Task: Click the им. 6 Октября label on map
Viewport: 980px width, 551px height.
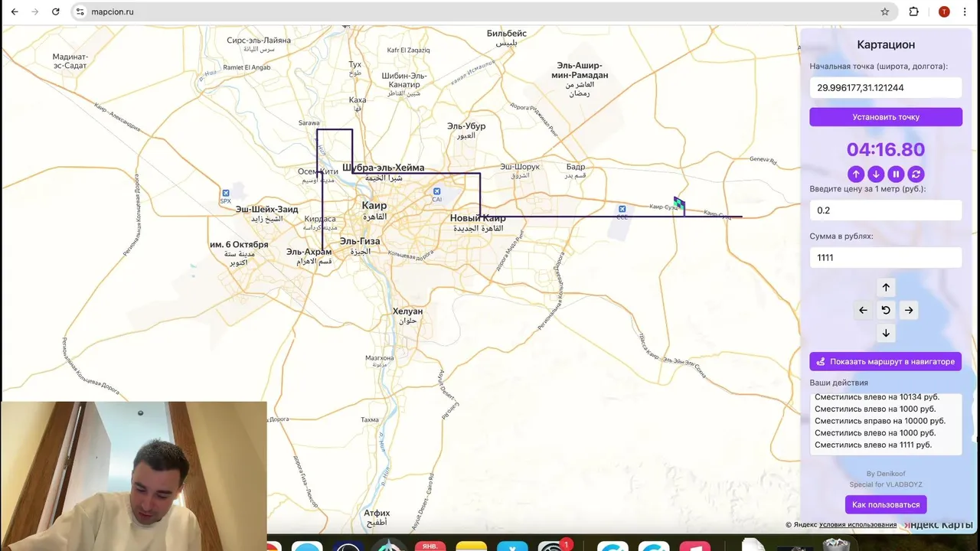Action: (239, 245)
